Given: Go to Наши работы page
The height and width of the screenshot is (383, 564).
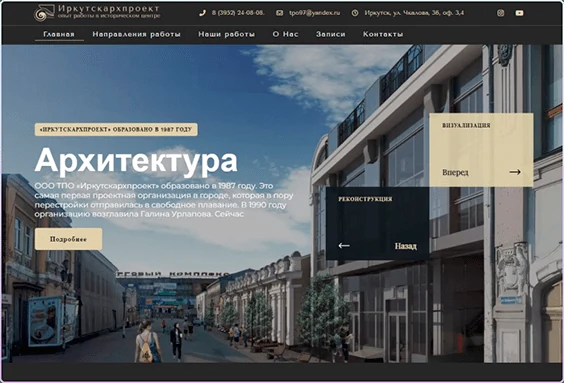Looking at the screenshot, I should (227, 34).
